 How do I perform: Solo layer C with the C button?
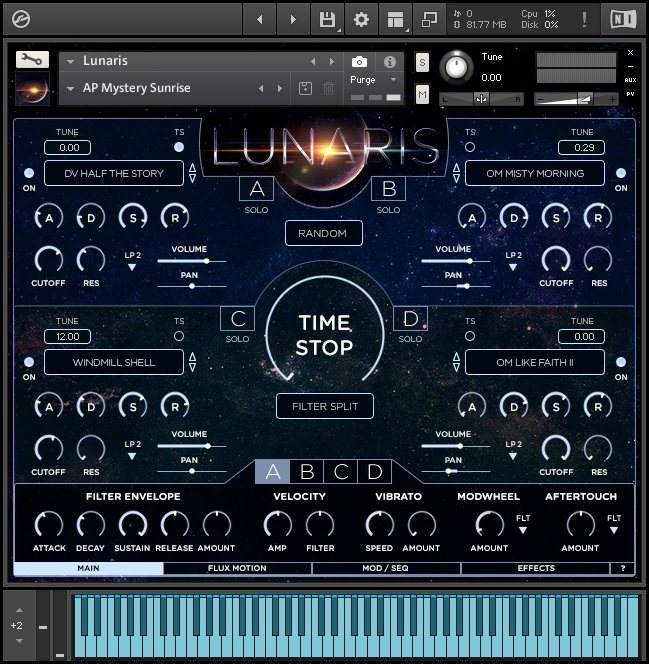tap(238, 319)
